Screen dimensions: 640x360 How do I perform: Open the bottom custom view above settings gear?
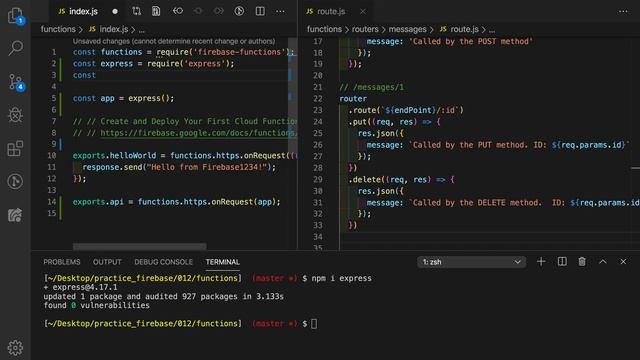point(16,215)
